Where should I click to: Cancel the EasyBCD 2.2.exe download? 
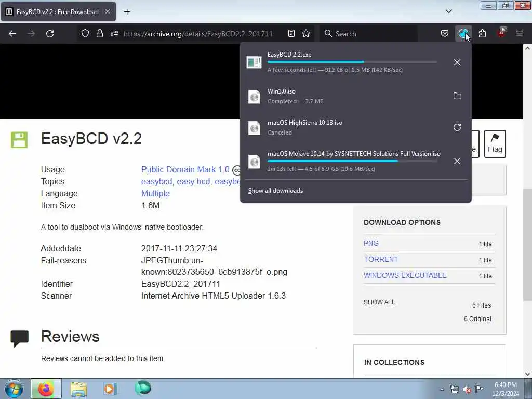457,62
